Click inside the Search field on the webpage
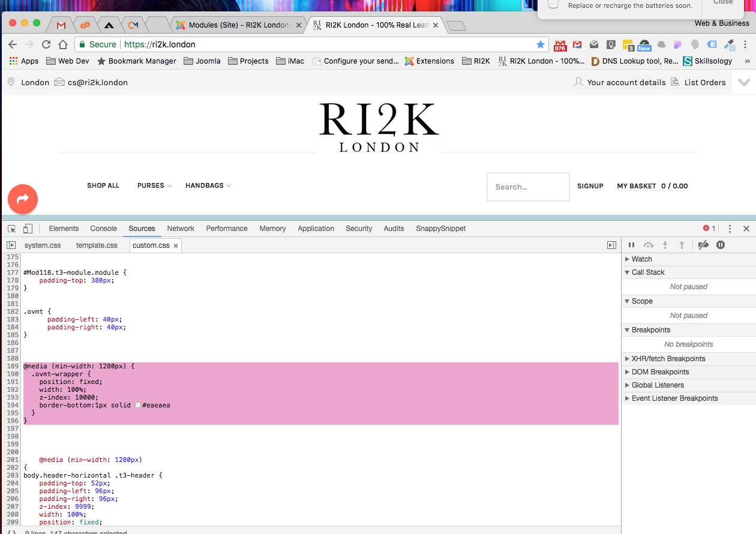This screenshot has width=756, height=534. pos(527,187)
